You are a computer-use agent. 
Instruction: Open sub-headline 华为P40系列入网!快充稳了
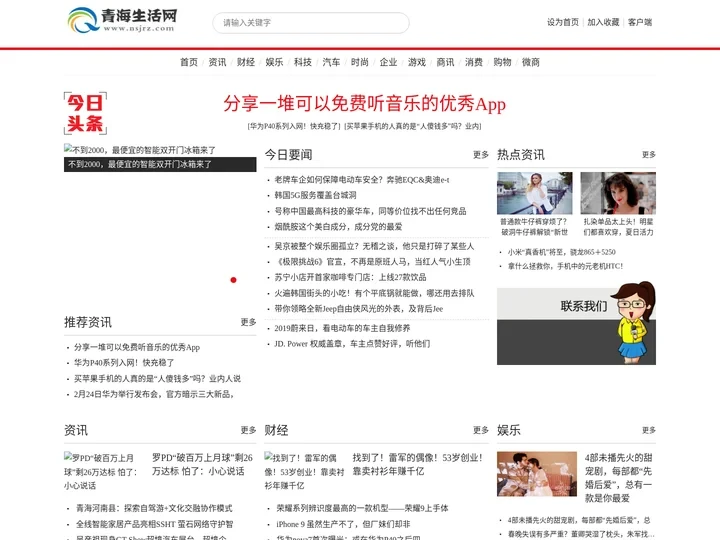point(294,126)
